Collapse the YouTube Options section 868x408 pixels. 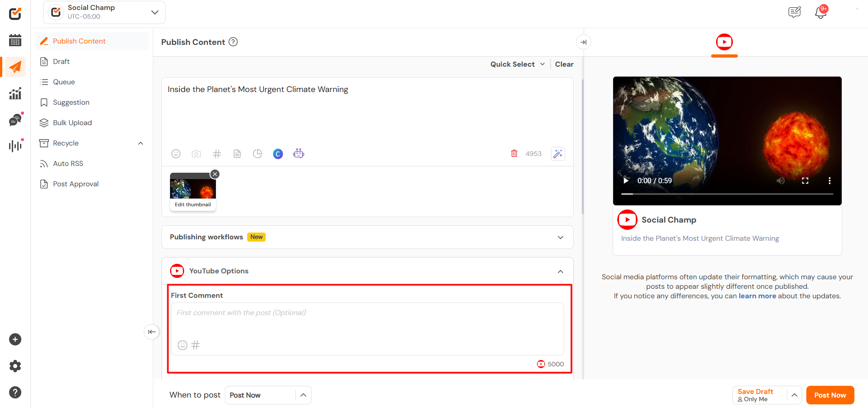[x=561, y=272]
